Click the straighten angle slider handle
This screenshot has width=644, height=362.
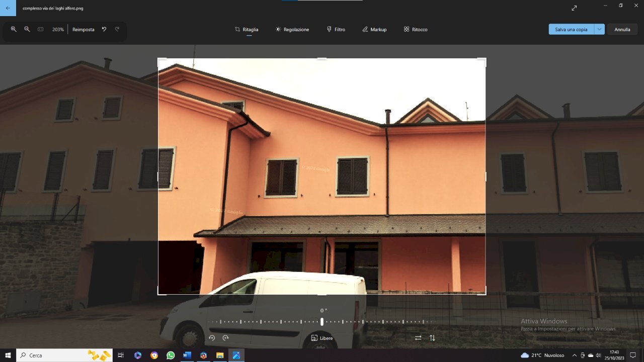[x=322, y=322]
